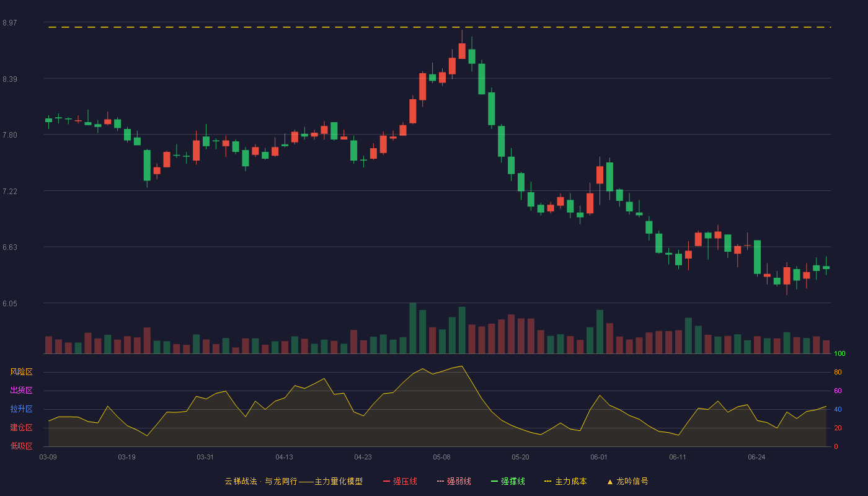Click the green dash marker beside 强撑线

pos(494,481)
